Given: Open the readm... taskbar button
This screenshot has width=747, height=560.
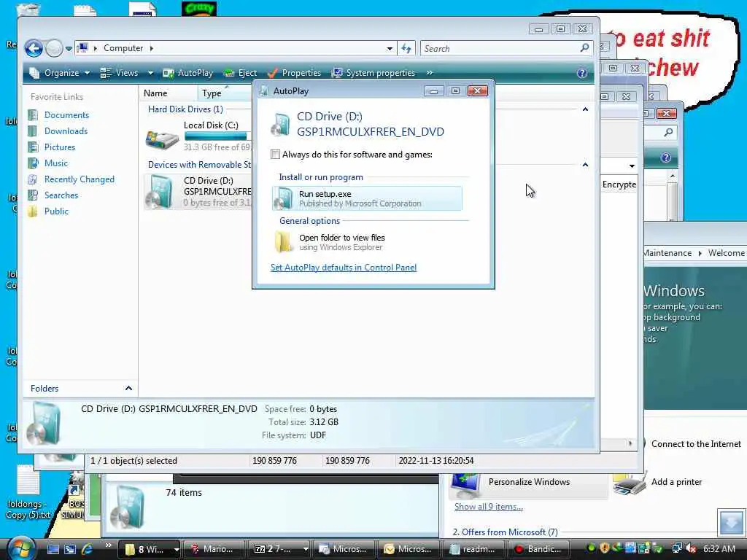Looking at the screenshot, I should [x=472, y=549].
